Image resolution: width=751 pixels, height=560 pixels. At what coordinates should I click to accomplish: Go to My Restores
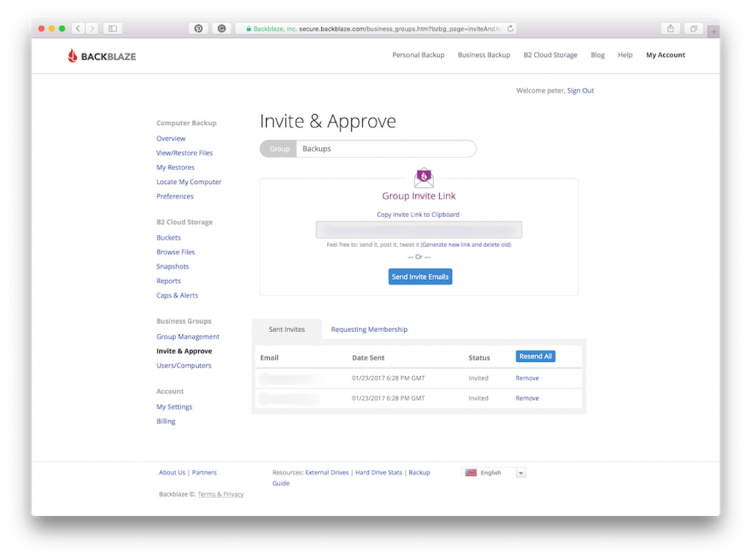coord(175,167)
